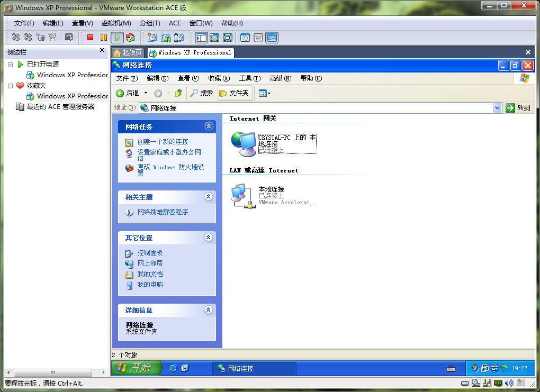Open the snapshot manager wrench-clock icon
Image resolution: width=540 pixels, height=392 pixels.
(x=179, y=38)
